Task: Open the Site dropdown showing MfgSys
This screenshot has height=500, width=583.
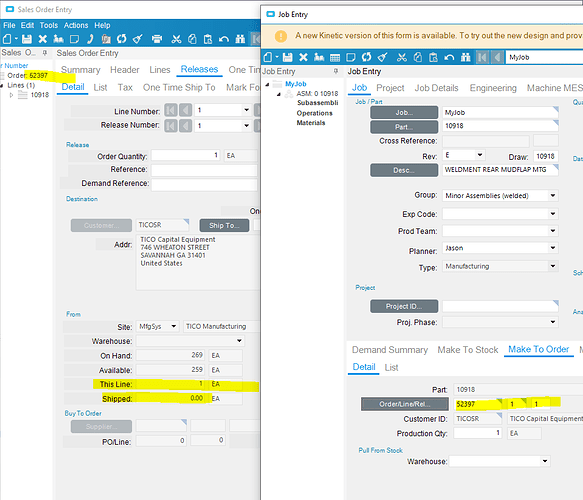Action: tap(173, 326)
